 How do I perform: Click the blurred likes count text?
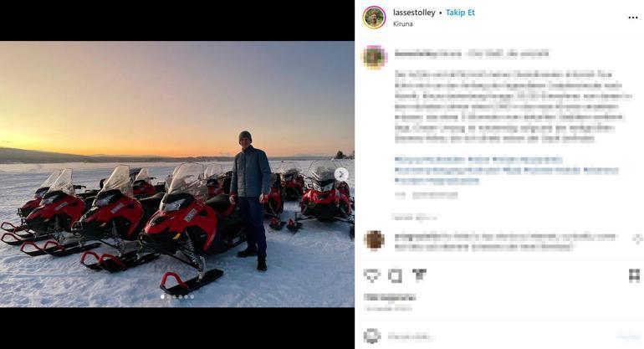tap(390, 297)
